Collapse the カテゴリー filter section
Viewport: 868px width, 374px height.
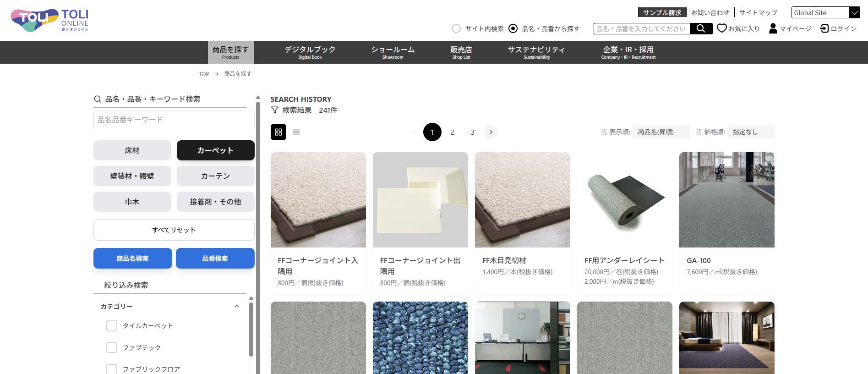pyautogui.click(x=237, y=306)
